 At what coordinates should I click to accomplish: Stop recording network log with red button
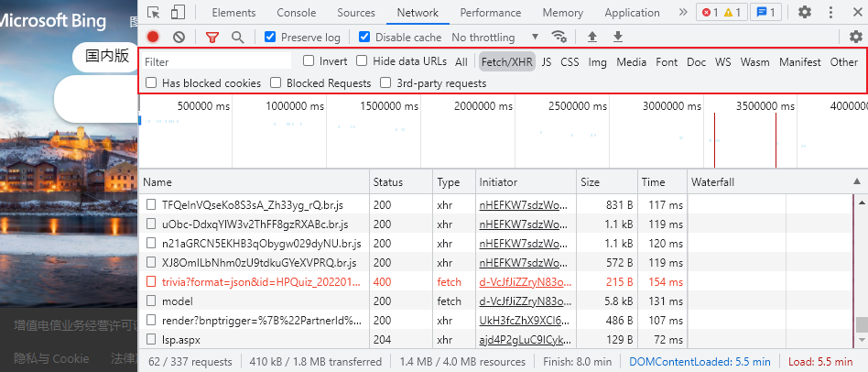click(x=153, y=37)
